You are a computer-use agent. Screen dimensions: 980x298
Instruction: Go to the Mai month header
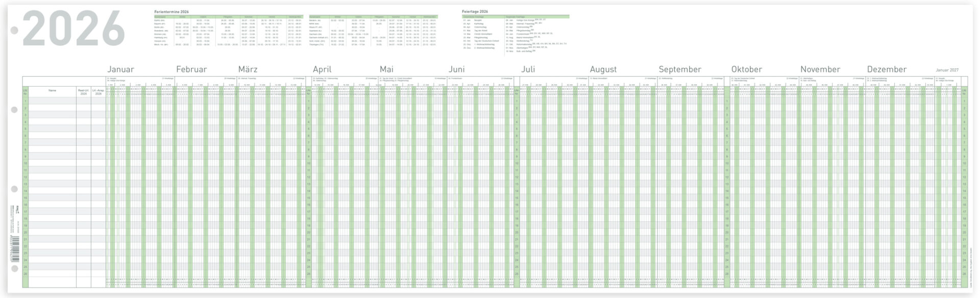[386, 69]
